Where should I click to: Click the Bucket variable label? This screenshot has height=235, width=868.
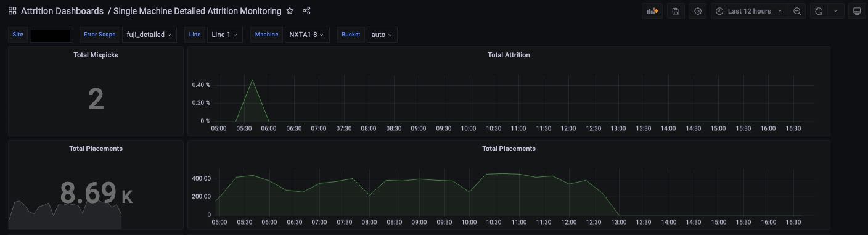(x=351, y=35)
